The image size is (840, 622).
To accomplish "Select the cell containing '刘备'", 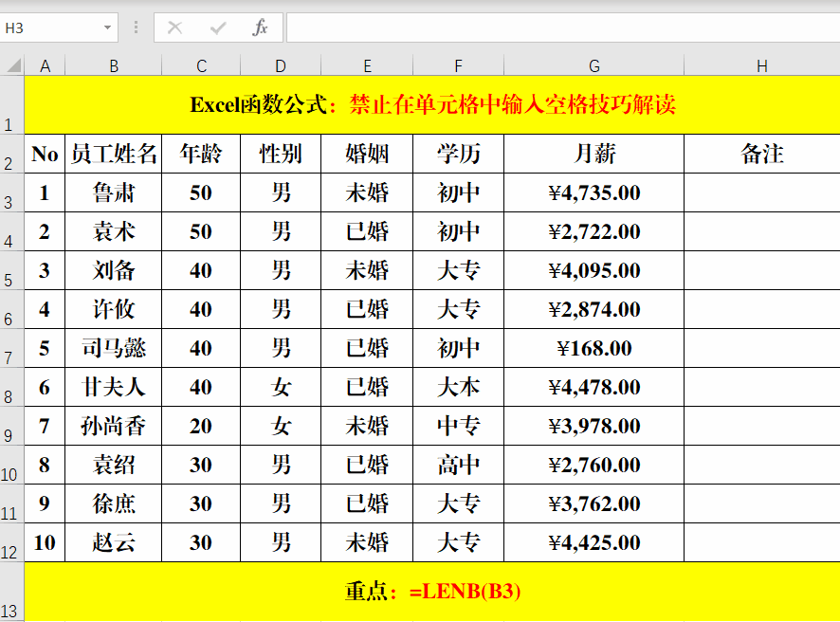I will pos(114,270).
